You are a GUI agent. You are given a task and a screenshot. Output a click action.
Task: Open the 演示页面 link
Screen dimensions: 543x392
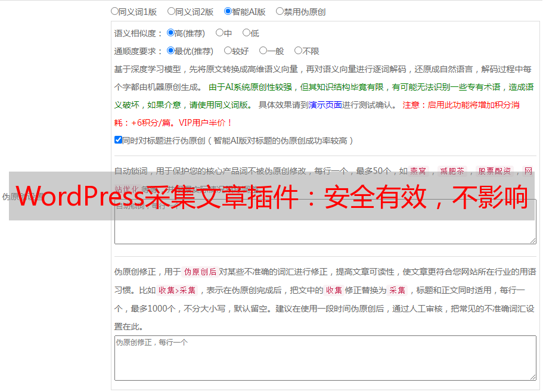click(x=325, y=105)
